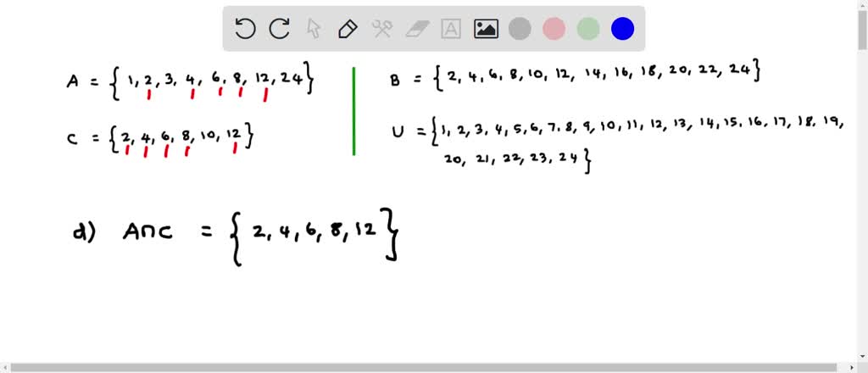Viewport: 868px width, 373px height.
Task: Click the scroll left arrow
Action: 4,368
